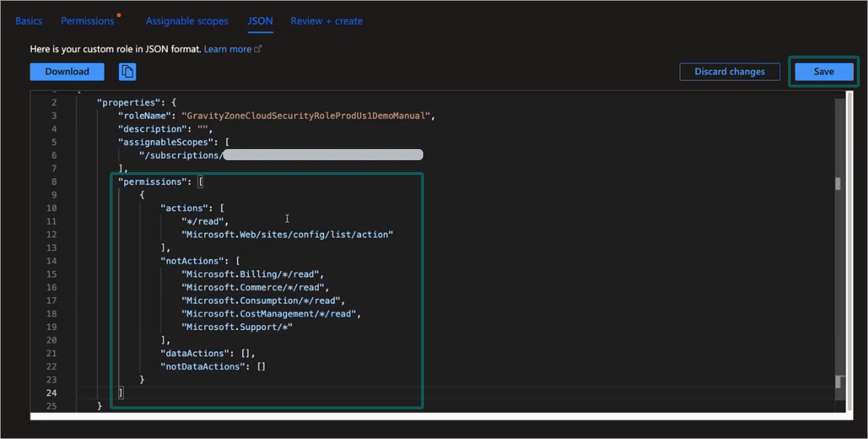Click the copy to clipboard icon

(127, 72)
